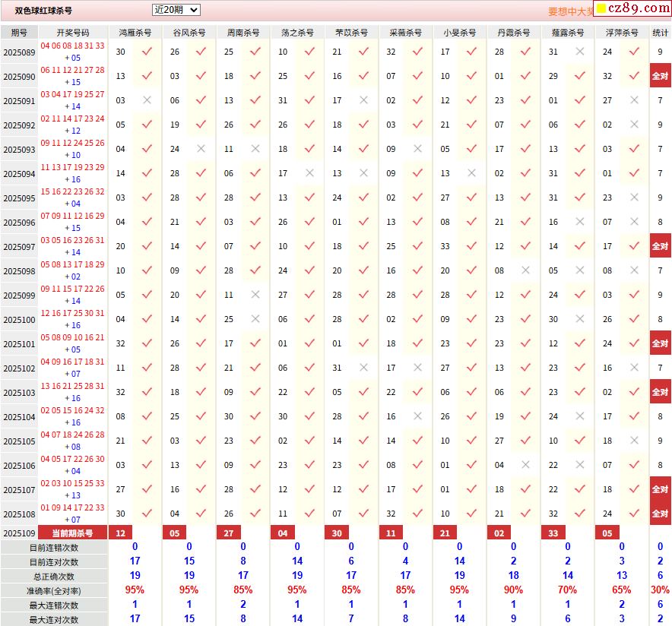
Task: Click the 统计 column header
Action: (x=660, y=33)
